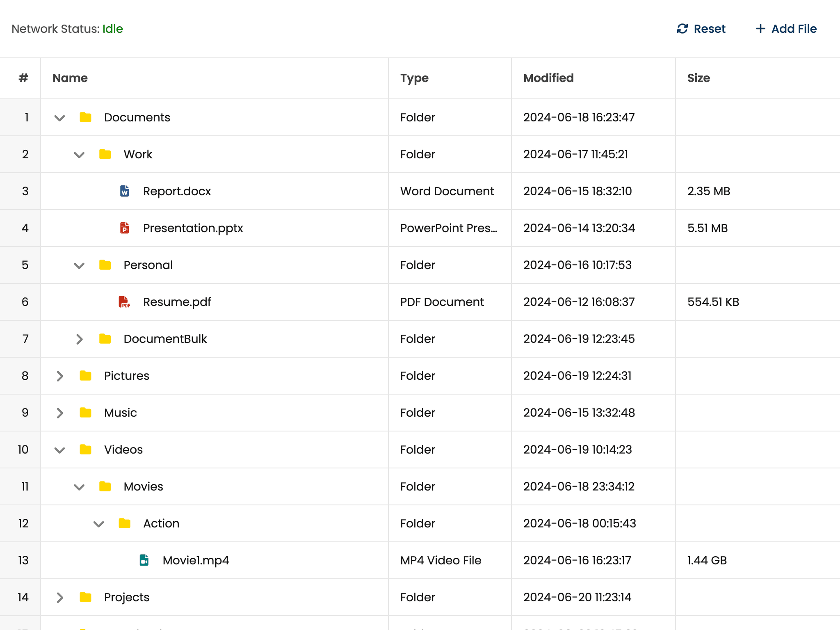Collapse the Personal folder chevron
Viewport: 840px width, 630px height.
point(79,266)
